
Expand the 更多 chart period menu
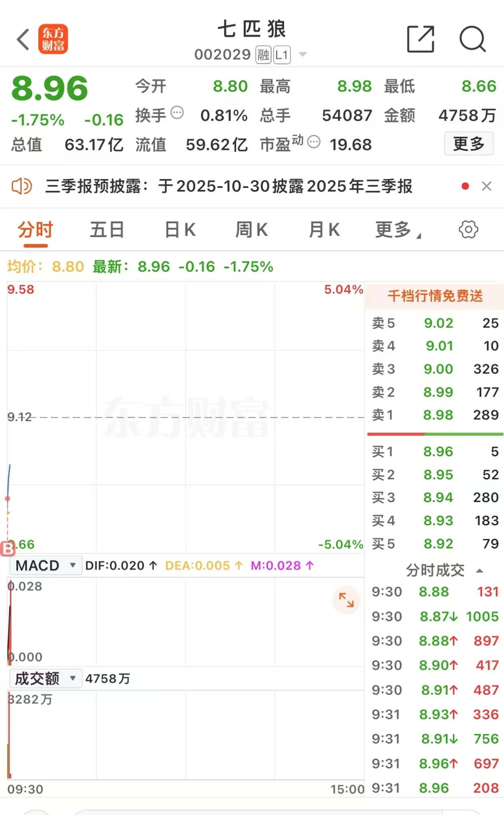click(x=398, y=230)
